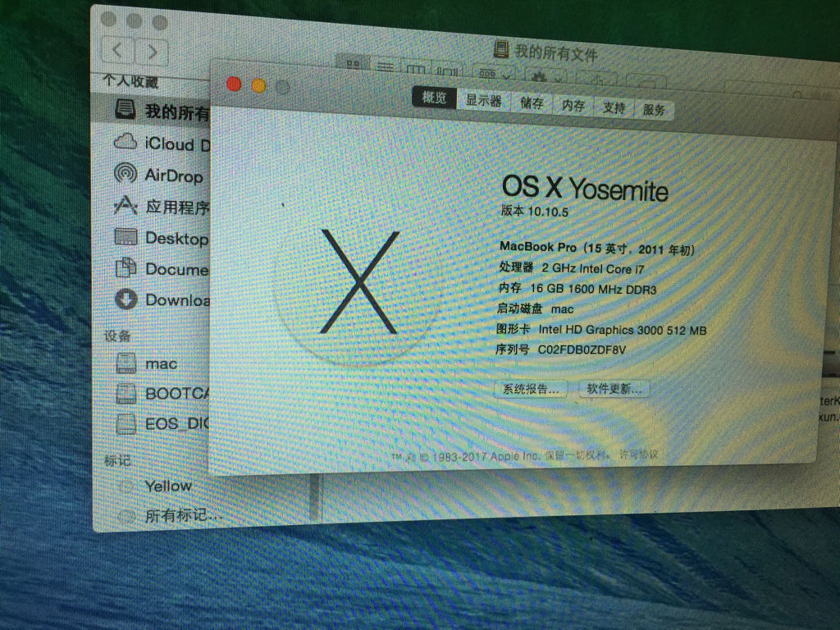The height and width of the screenshot is (630, 840).
Task: Click 设备 sidebar heading
Action: 117,336
